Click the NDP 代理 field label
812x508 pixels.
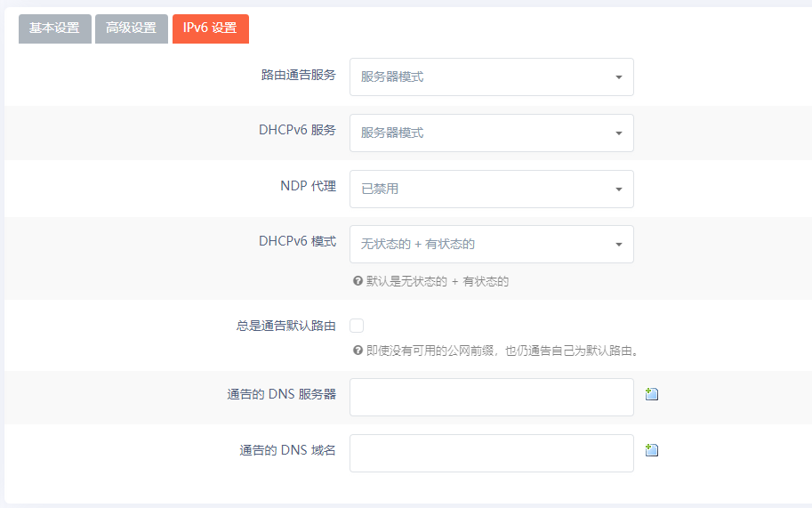coord(308,186)
